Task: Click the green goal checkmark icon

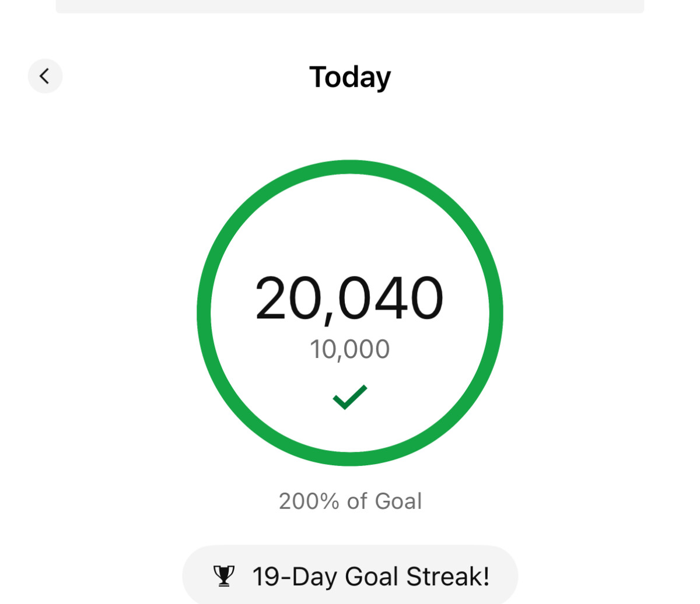Action: coord(350,398)
